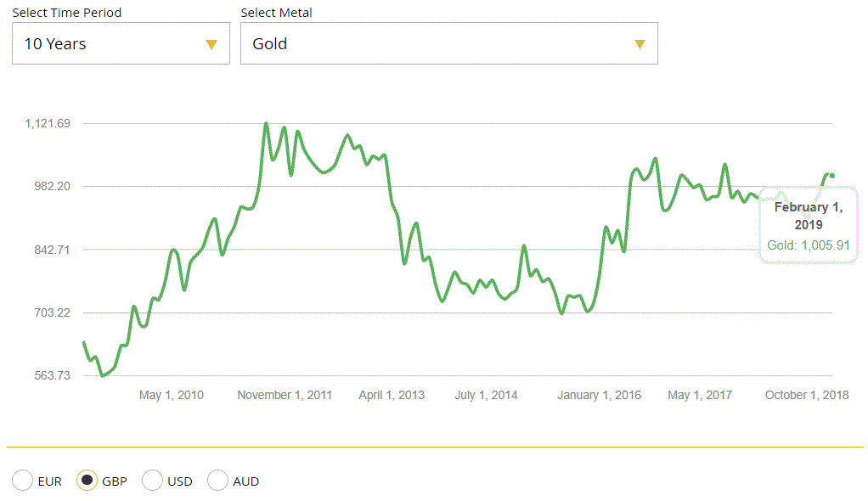This screenshot has height=501, width=868.
Task: Click the January 1, 2016 axis label
Action: pos(599,396)
